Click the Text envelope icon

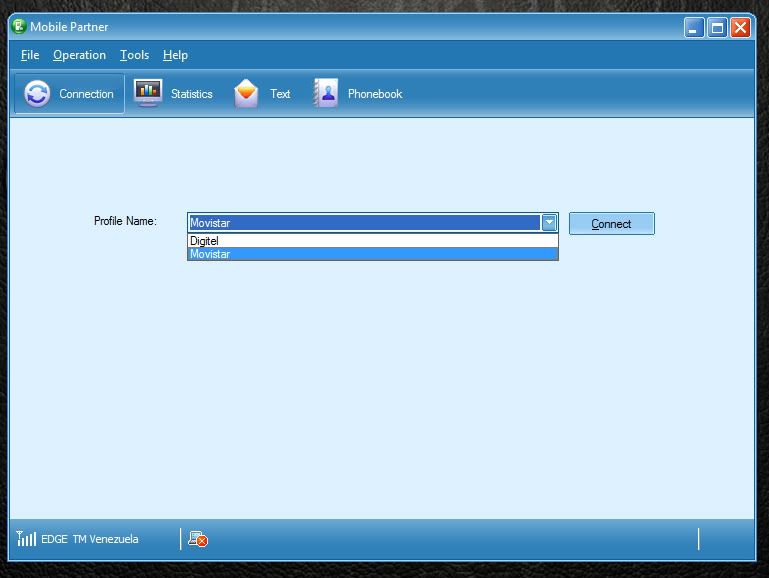click(246, 93)
